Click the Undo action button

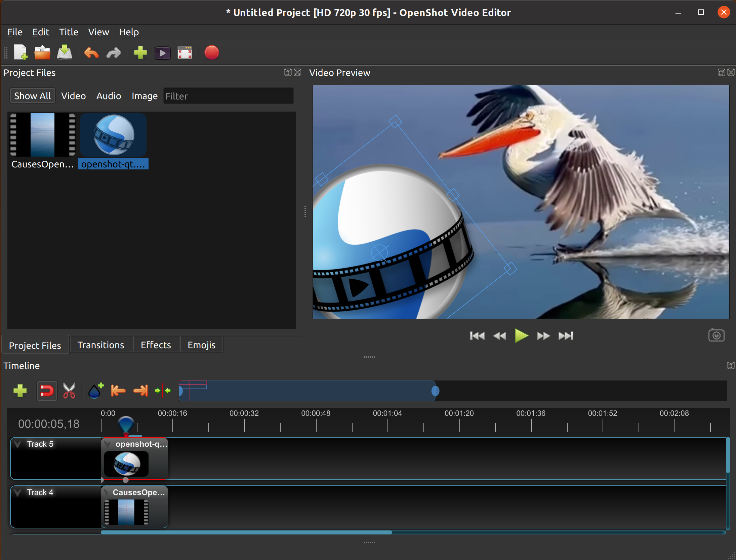pos(91,53)
